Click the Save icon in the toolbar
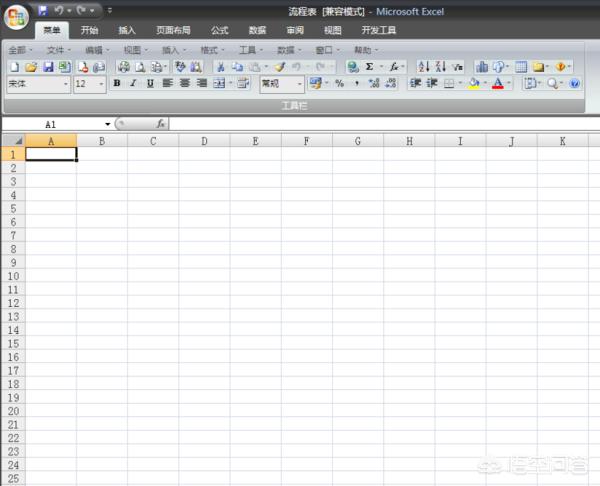This screenshot has height=486, width=600. point(48,67)
